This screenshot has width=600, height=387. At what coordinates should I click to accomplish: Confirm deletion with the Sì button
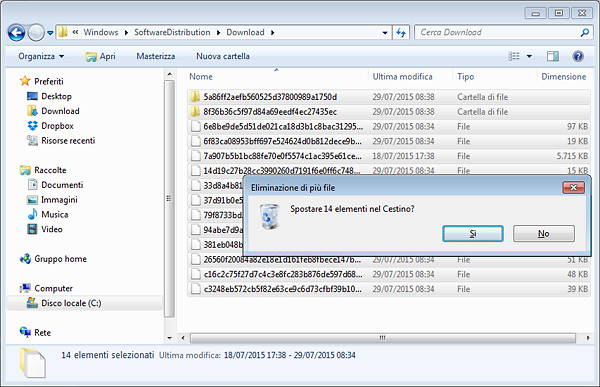pos(473,234)
